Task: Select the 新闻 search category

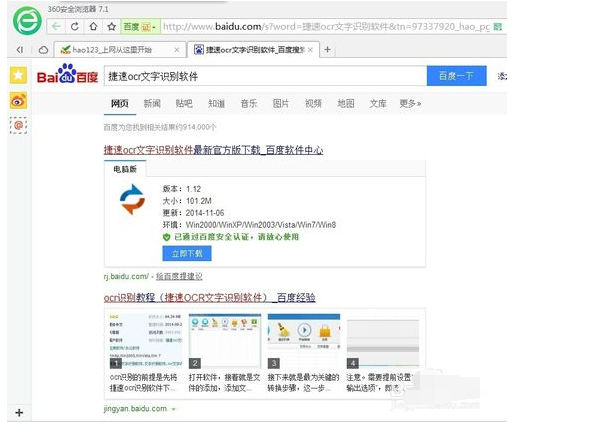Action: click(x=152, y=104)
